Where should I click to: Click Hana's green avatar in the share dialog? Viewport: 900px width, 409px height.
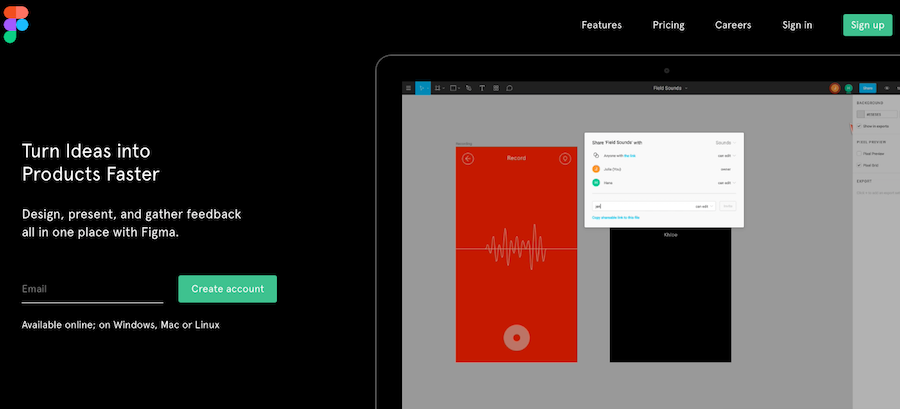tap(596, 182)
